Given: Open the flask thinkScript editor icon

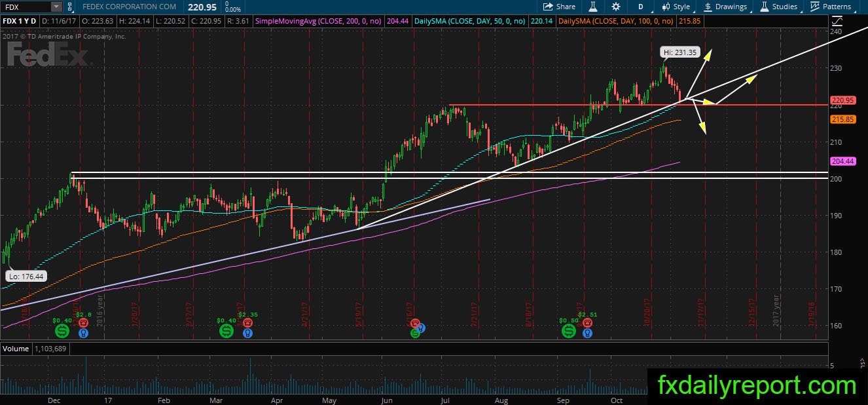Looking at the screenshot, I should click(x=593, y=7).
